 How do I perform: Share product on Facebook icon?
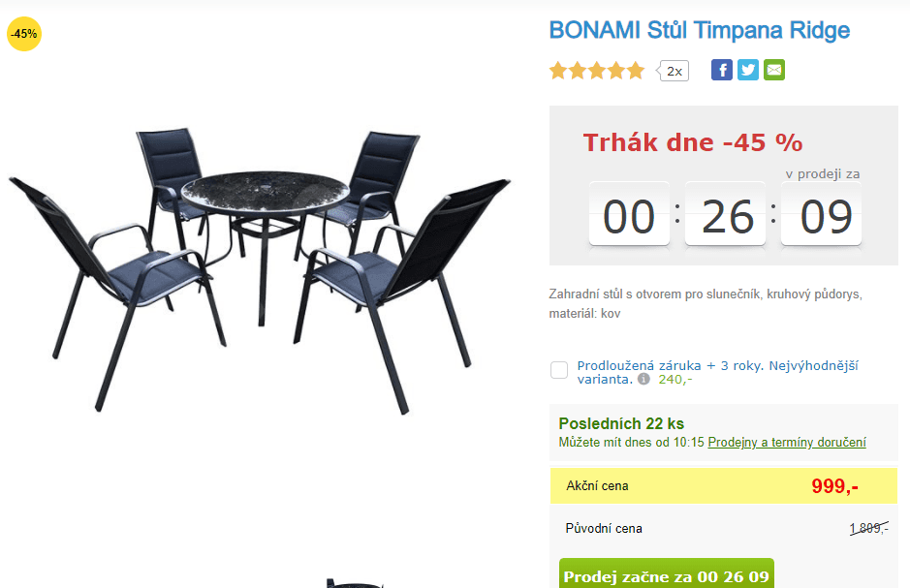pos(721,70)
